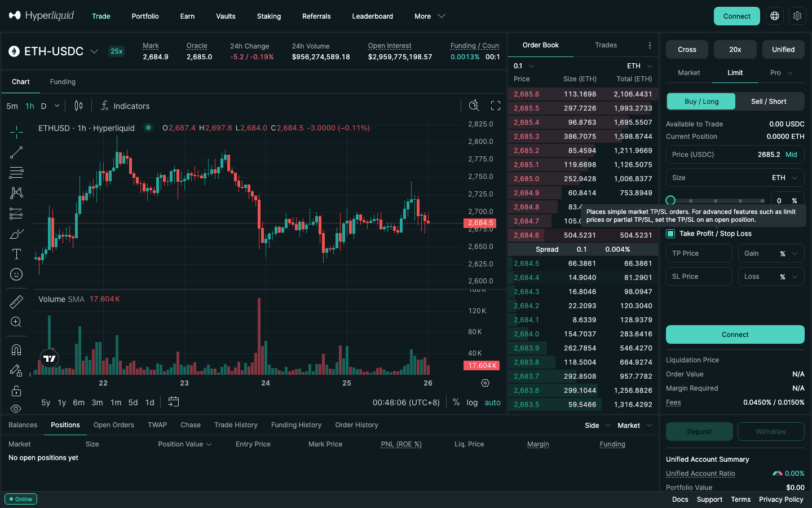
Task: Toggle auto scale on the chart
Action: click(x=493, y=402)
